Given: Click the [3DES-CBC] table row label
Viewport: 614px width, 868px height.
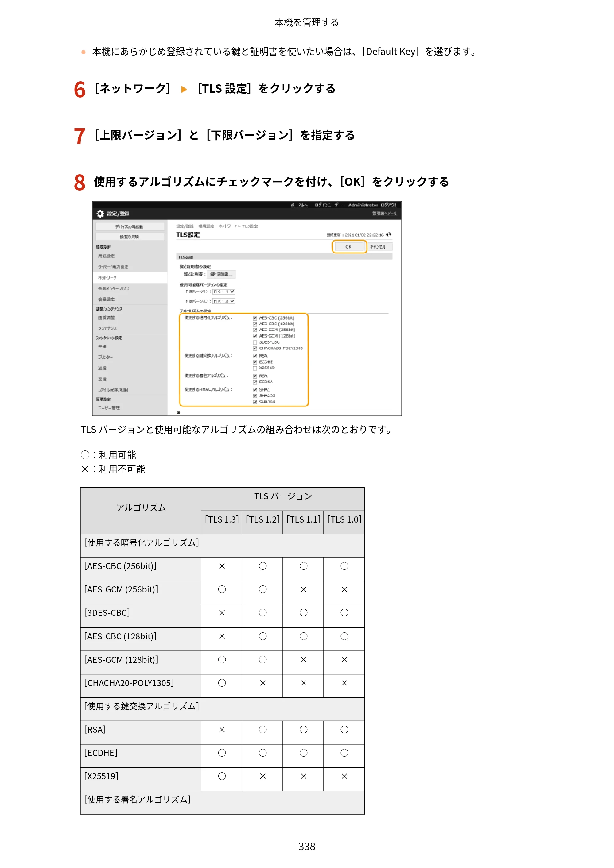Looking at the screenshot, I should [107, 613].
